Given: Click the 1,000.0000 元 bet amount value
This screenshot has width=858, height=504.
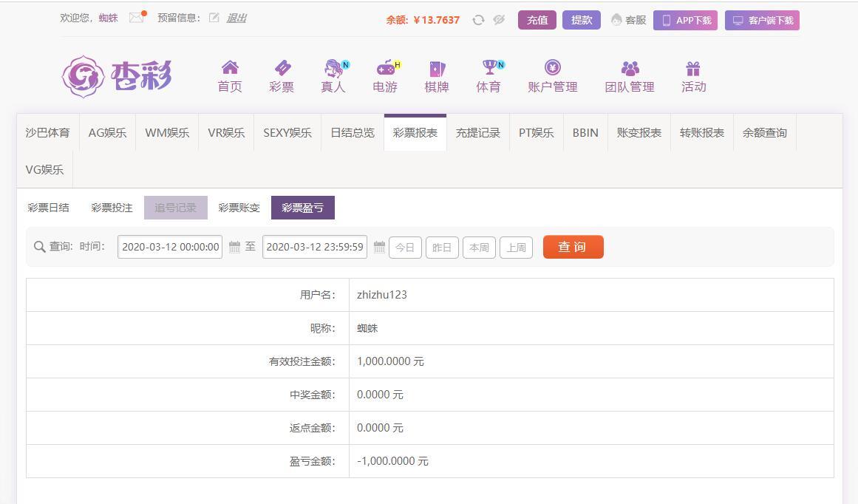Looking at the screenshot, I should [390, 361].
